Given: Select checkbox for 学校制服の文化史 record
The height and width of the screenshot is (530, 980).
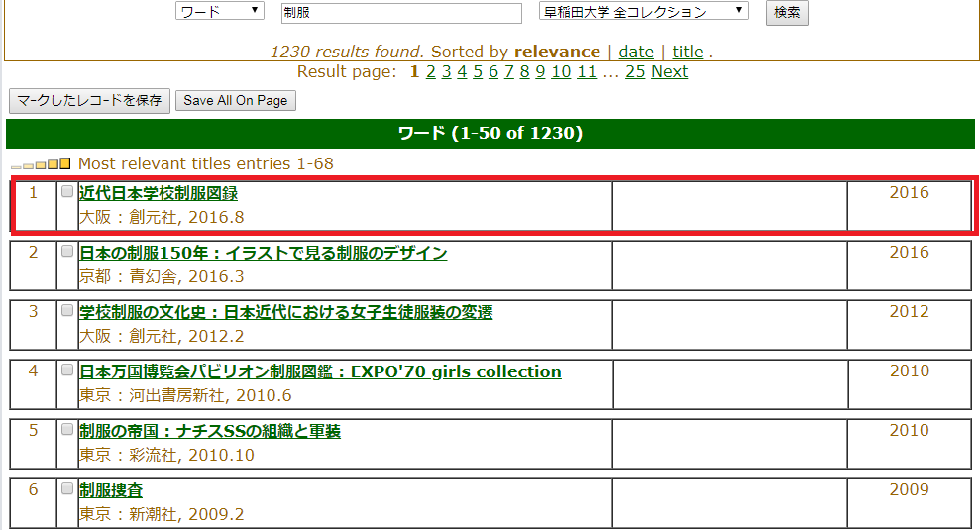Looking at the screenshot, I should tap(67, 310).
